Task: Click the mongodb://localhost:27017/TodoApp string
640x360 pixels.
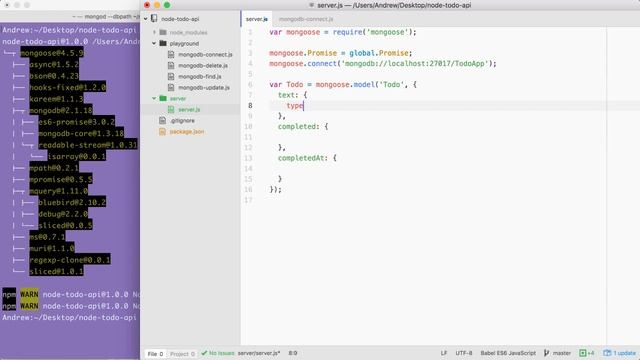Action: coord(414,64)
